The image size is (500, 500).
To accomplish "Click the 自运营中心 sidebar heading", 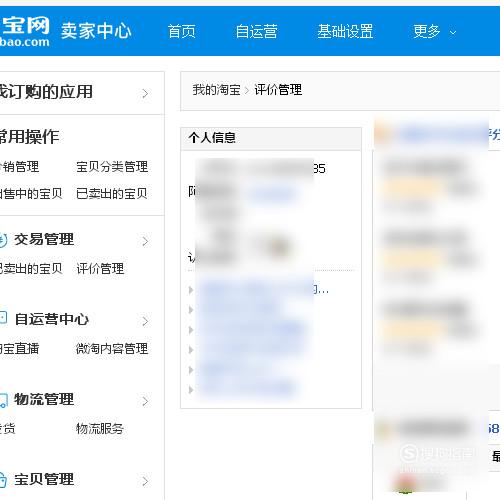I will click(52, 319).
